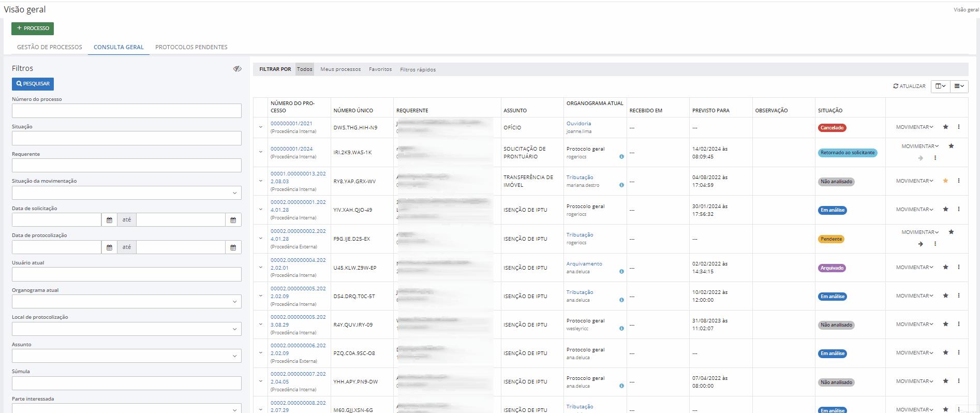
Task: Select the Meus processos filter
Action: pyautogui.click(x=340, y=69)
